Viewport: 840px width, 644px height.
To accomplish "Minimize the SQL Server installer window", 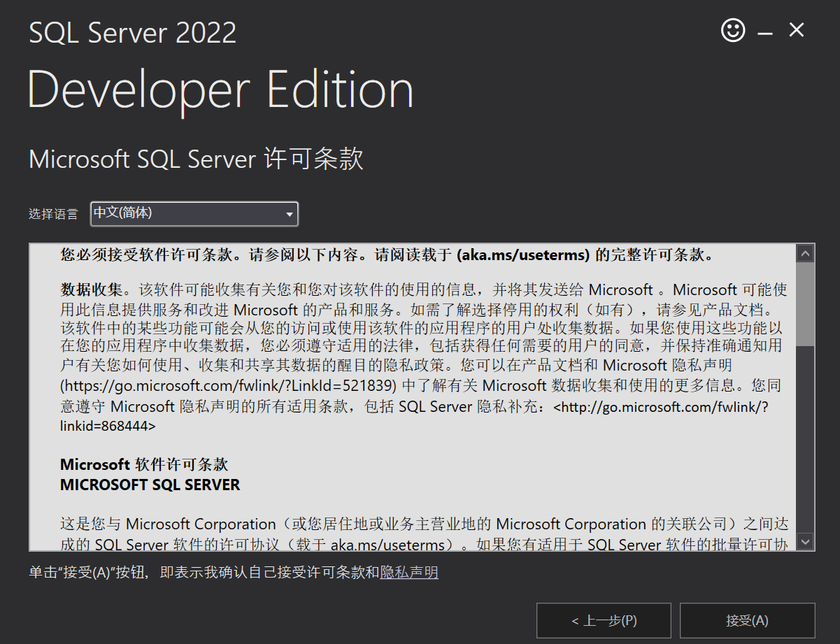I will pos(764,32).
